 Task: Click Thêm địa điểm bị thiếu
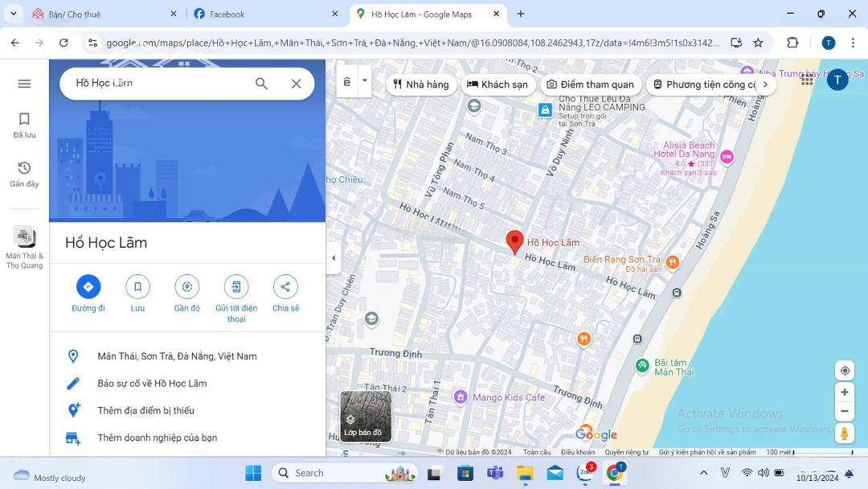[145, 411]
